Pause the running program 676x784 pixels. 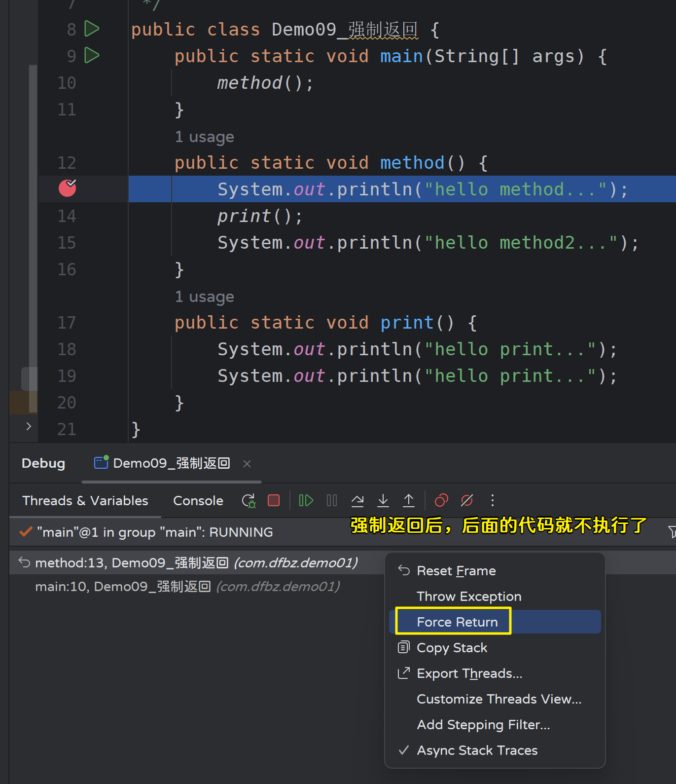click(332, 501)
